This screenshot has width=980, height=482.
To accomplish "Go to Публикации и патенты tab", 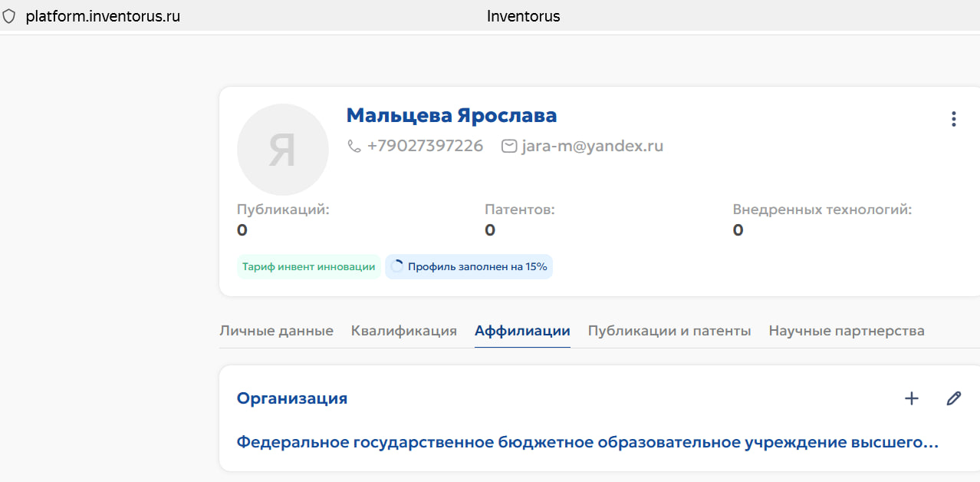I will coord(669,331).
